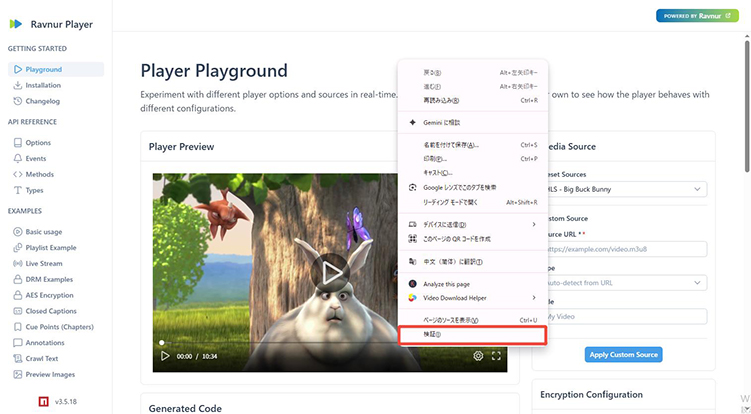The image size is (751, 414).
Task: Select キャスト (Cast) menu entry
Action: [473, 172]
